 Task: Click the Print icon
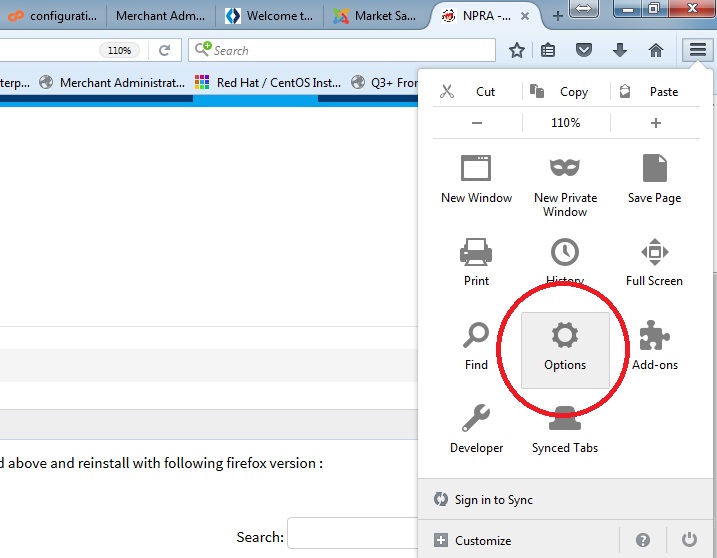tap(476, 251)
